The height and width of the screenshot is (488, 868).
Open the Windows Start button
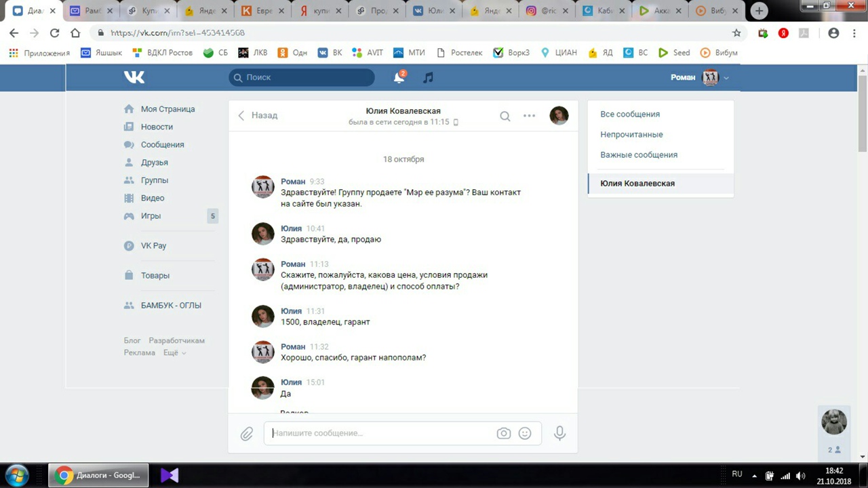click(x=17, y=475)
